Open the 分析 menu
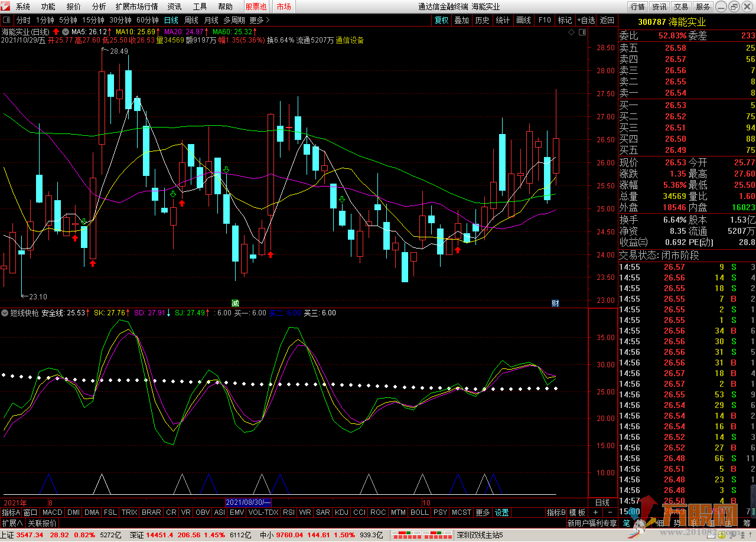 click(x=99, y=6)
